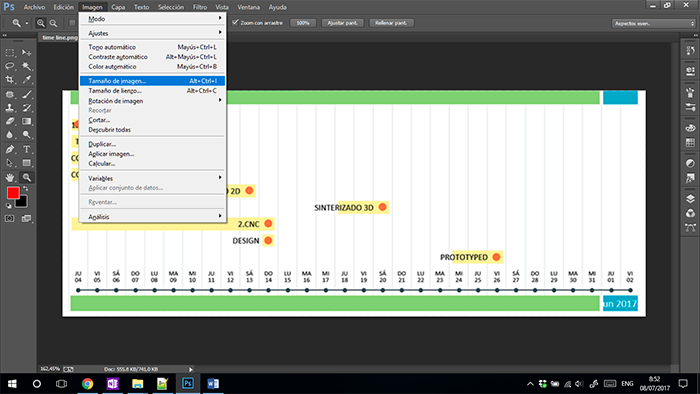Screen dimensions: 700x394
Task: Open the Layers panel icon
Action: point(690,199)
